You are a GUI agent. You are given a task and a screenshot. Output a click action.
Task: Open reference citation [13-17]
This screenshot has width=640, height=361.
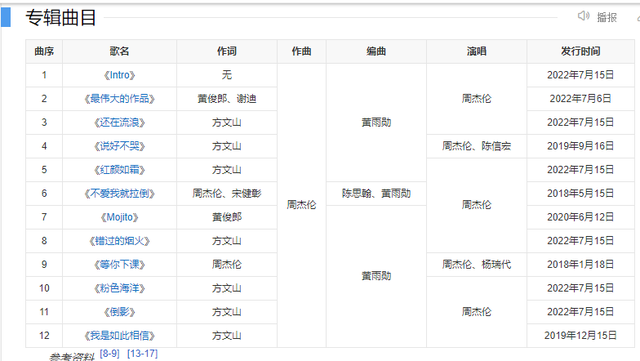click(x=142, y=354)
